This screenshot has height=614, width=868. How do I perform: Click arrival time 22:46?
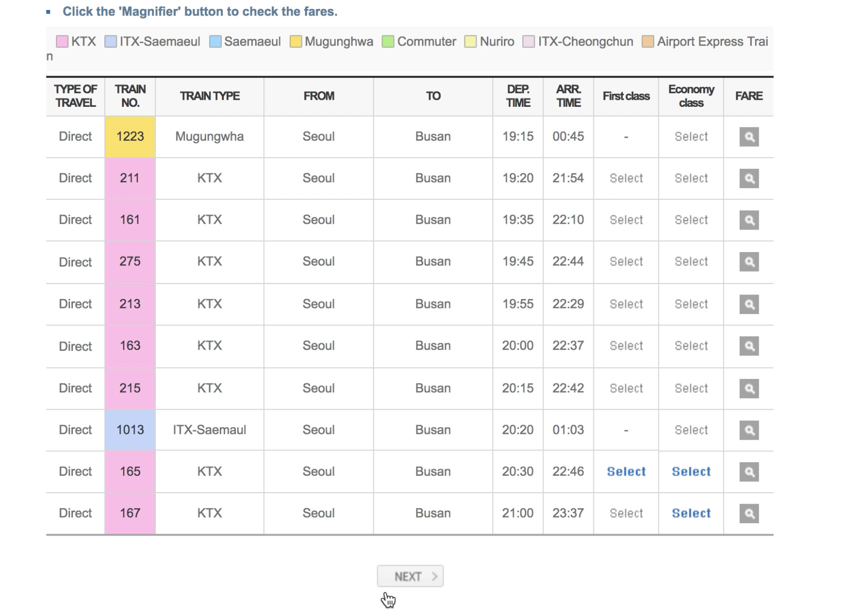[568, 471]
